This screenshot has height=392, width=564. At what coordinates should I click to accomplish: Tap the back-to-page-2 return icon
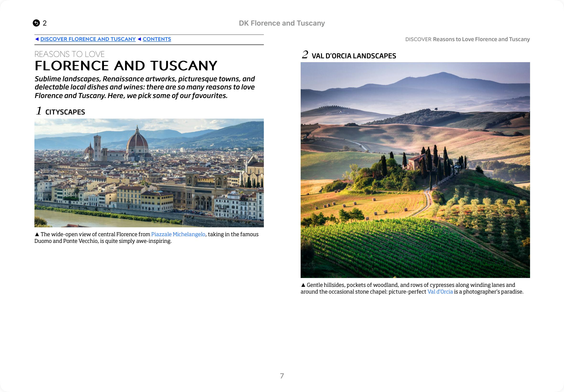click(x=36, y=23)
